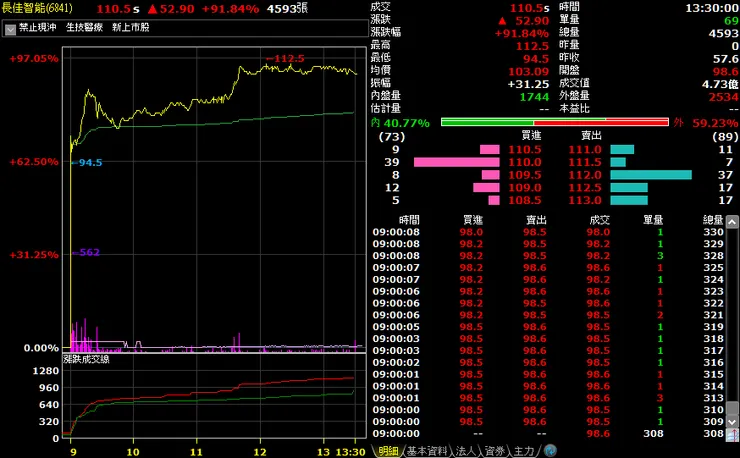The width and height of the screenshot is (740, 458).
Task: Click the 最低 value 94.5 in quote panel
Action: [536, 59]
